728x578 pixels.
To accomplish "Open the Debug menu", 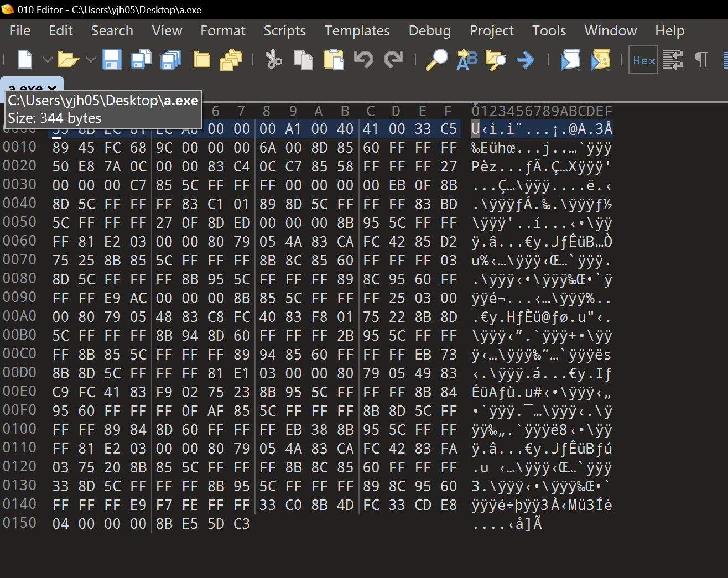I will pyautogui.click(x=429, y=31).
